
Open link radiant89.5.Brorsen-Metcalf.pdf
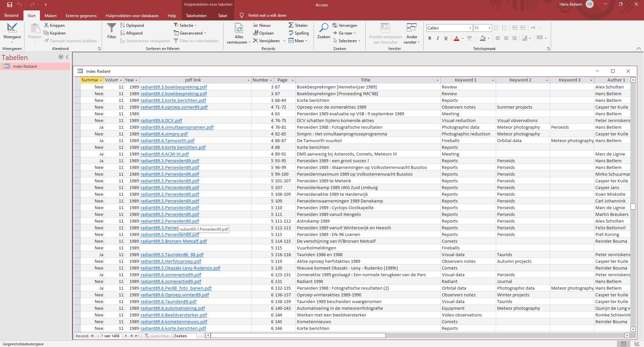coord(174,241)
